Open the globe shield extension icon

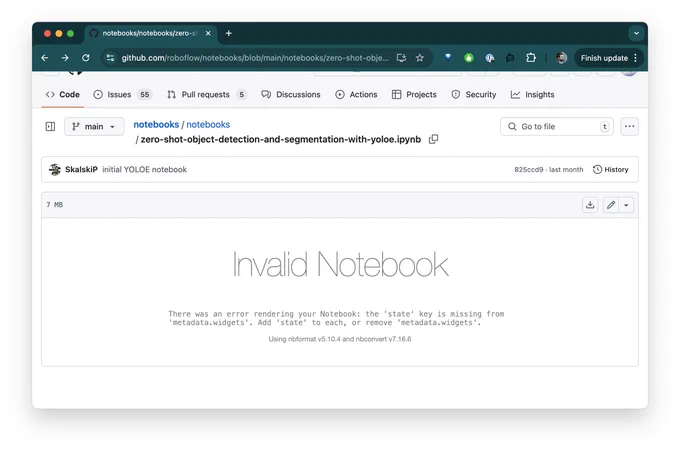pos(490,58)
